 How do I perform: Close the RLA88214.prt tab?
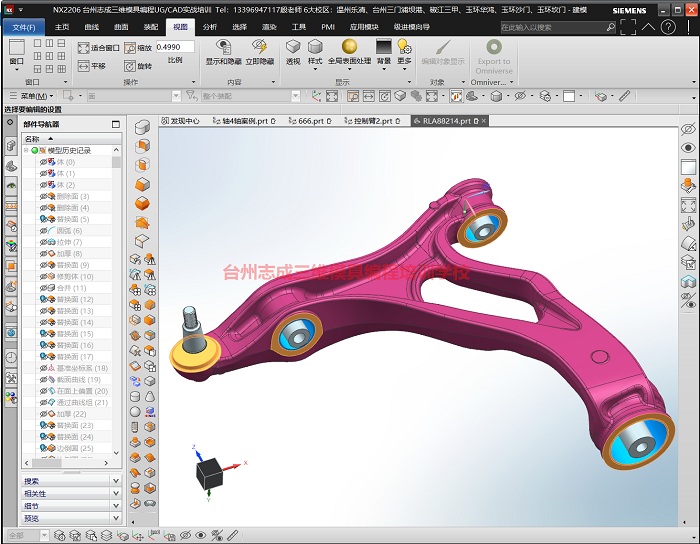coord(484,121)
